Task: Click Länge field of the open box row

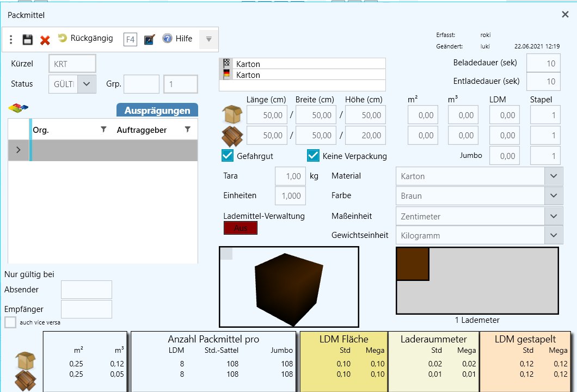Action: (x=267, y=115)
